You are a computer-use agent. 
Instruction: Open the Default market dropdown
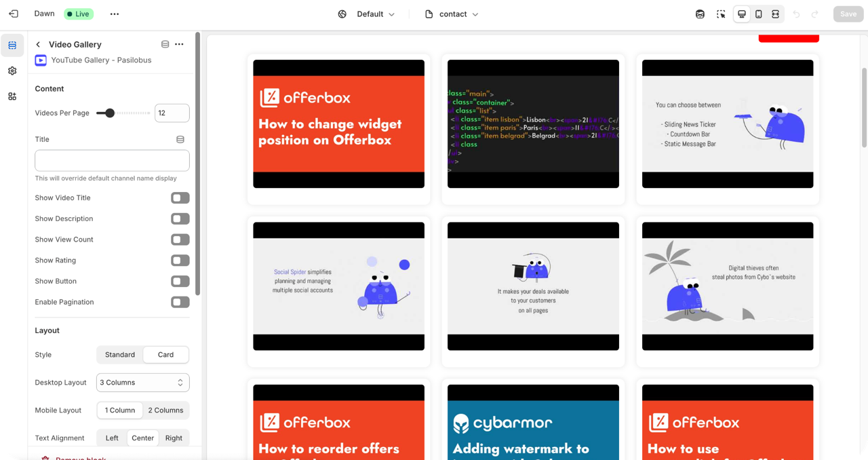[367, 14]
